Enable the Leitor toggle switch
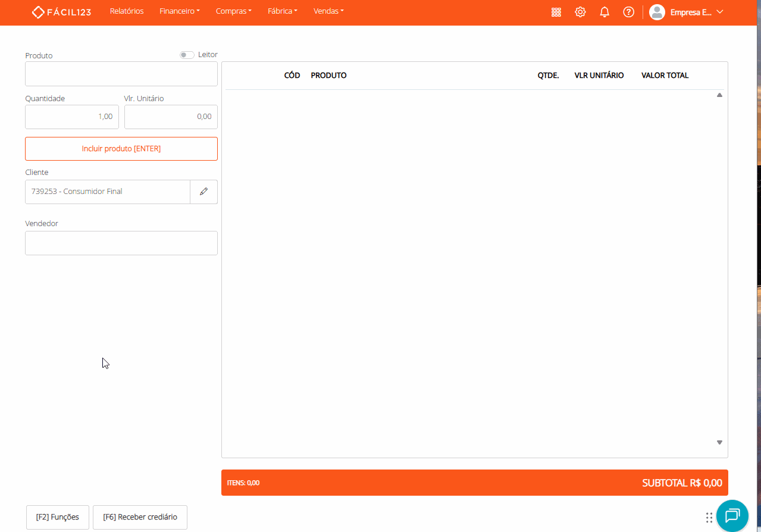 (x=187, y=55)
